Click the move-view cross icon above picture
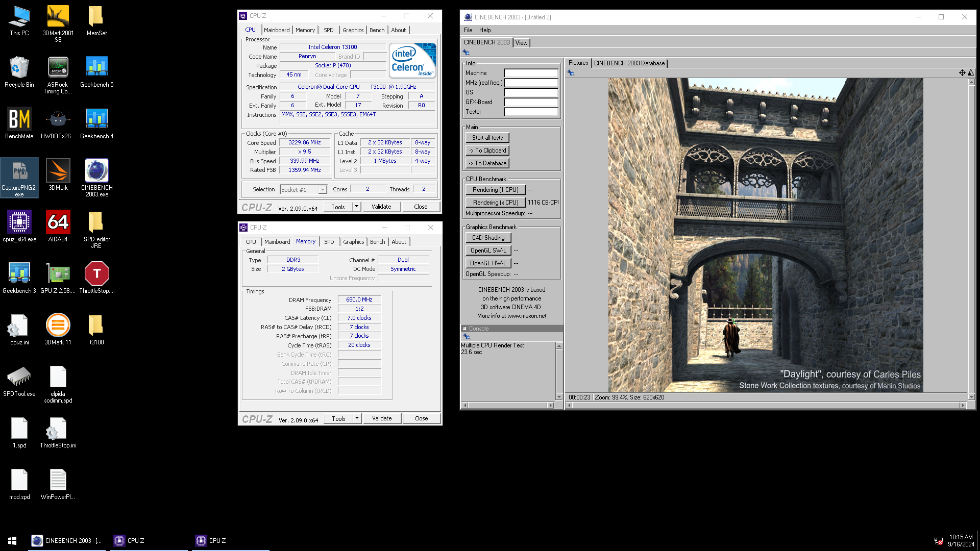The height and width of the screenshot is (551, 980). (x=962, y=73)
